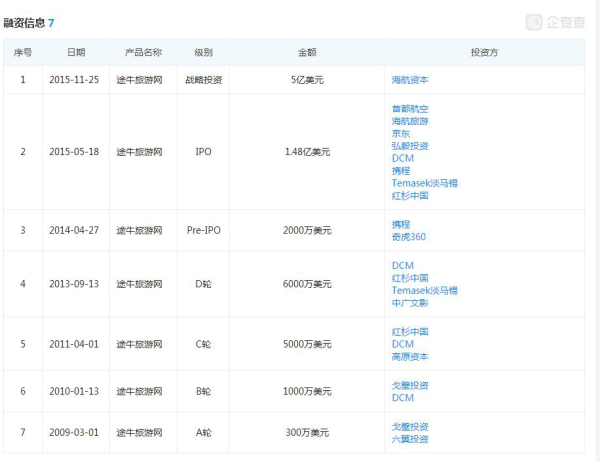The height and width of the screenshot is (462, 600).
Task: Click 红杉中国 link in D轮 row
Action: 410,278
